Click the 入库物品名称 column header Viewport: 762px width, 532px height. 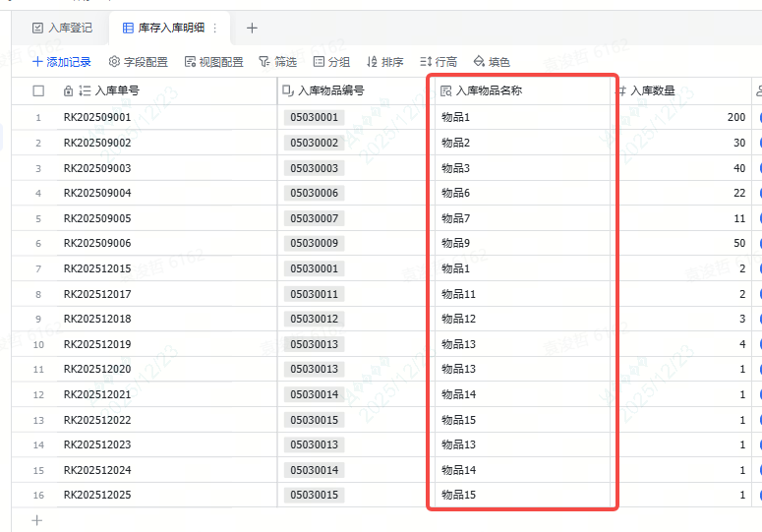(488, 91)
